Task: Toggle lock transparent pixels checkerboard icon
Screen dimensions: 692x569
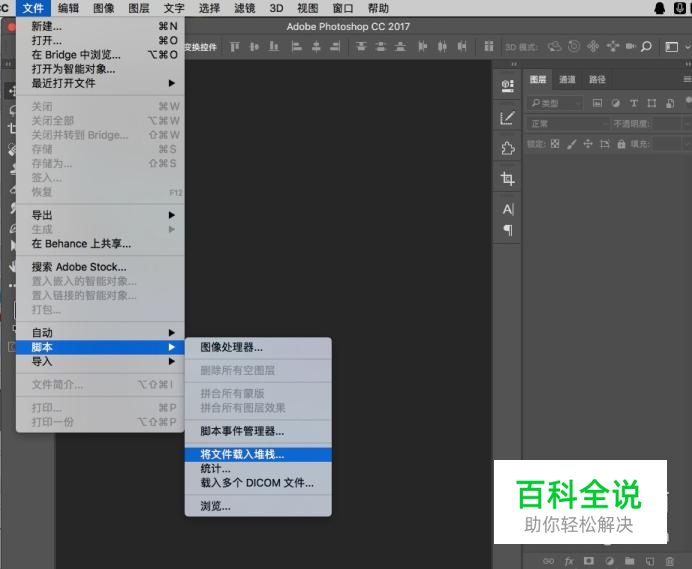Action: pyautogui.click(x=555, y=144)
